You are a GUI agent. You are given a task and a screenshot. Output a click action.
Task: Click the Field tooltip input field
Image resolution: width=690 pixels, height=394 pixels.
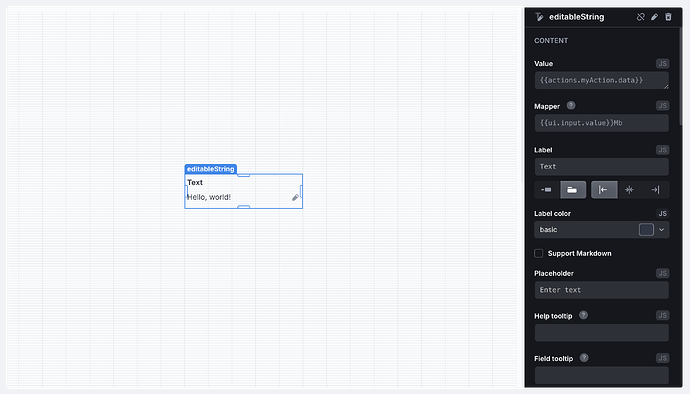[602, 375]
